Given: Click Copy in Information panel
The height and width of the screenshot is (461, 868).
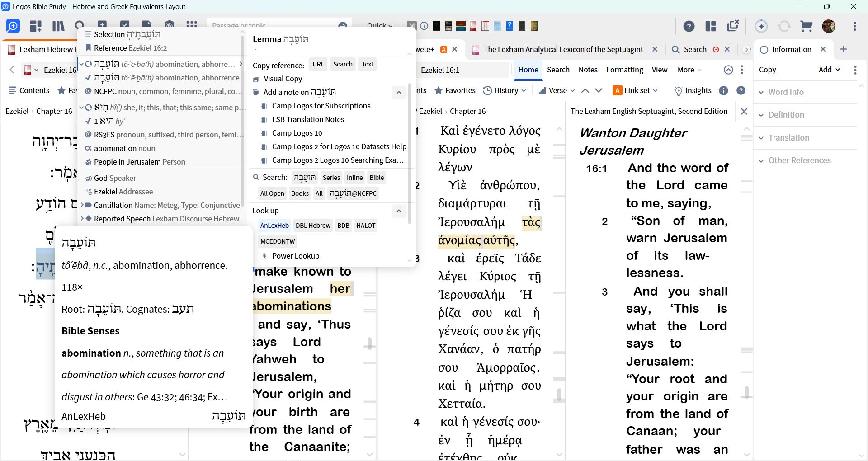Looking at the screenshot, I should coord(767,70).
